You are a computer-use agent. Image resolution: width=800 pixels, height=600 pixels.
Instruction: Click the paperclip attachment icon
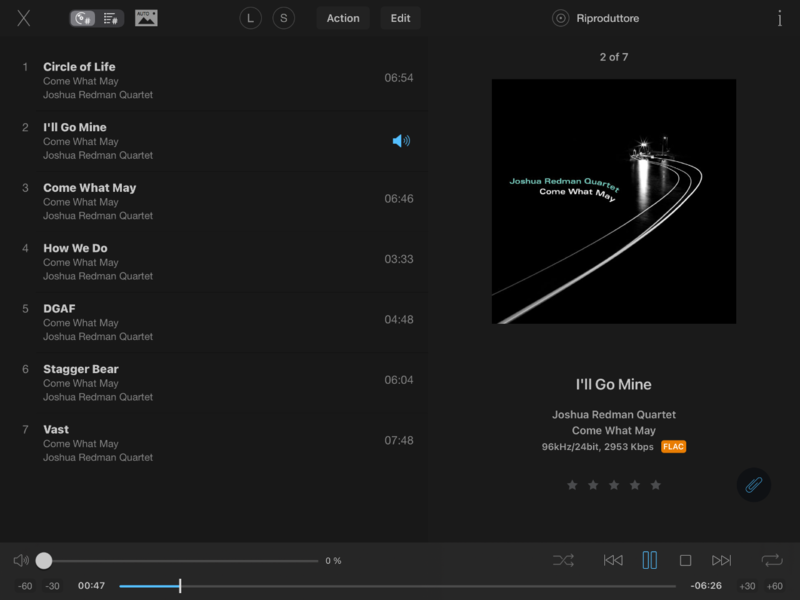point(754,485)
